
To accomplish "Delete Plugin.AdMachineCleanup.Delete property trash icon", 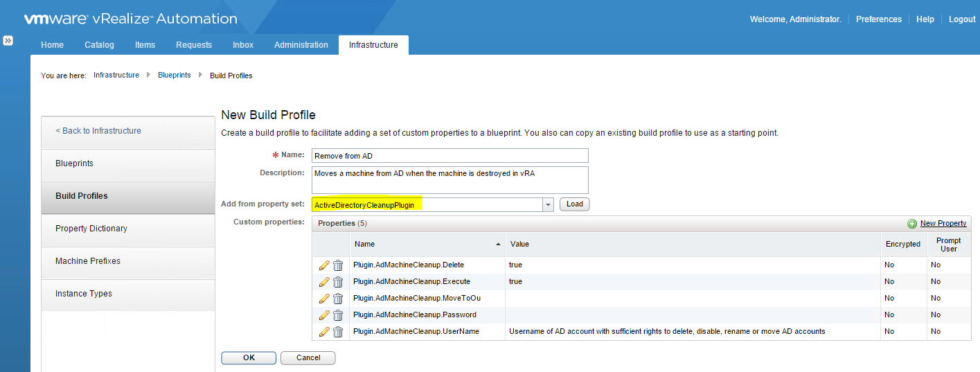I will (338, 265).
